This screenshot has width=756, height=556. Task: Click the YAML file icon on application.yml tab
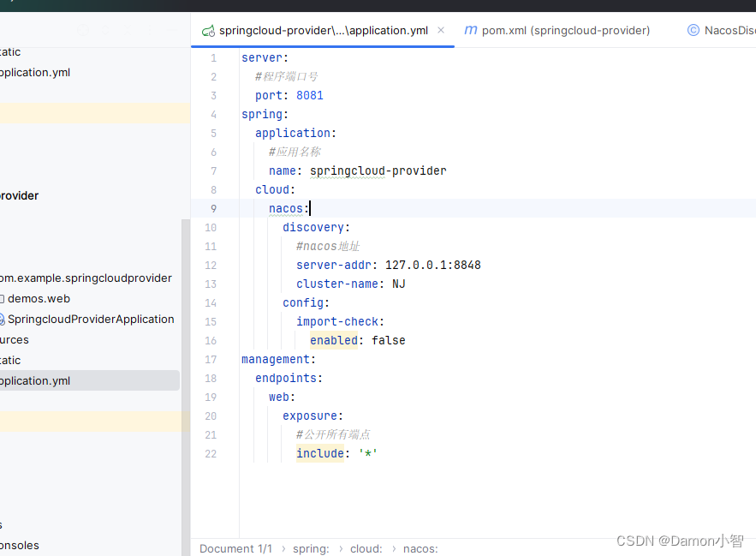coord(208,31)
